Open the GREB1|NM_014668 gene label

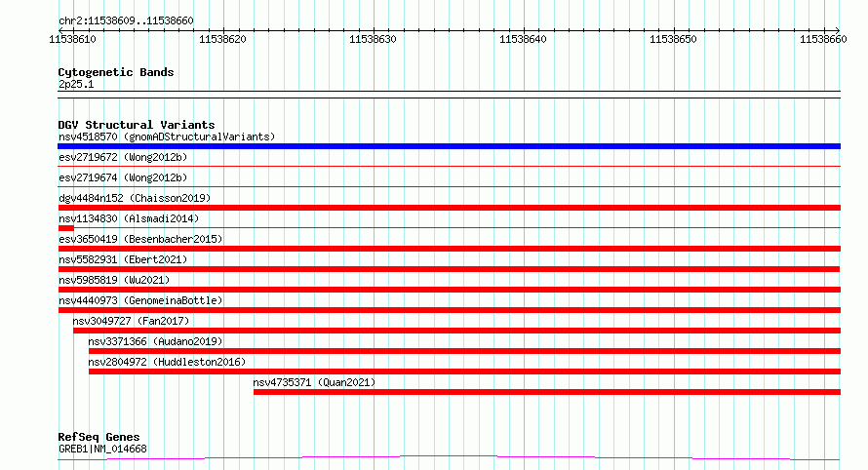tap(102, 449)
